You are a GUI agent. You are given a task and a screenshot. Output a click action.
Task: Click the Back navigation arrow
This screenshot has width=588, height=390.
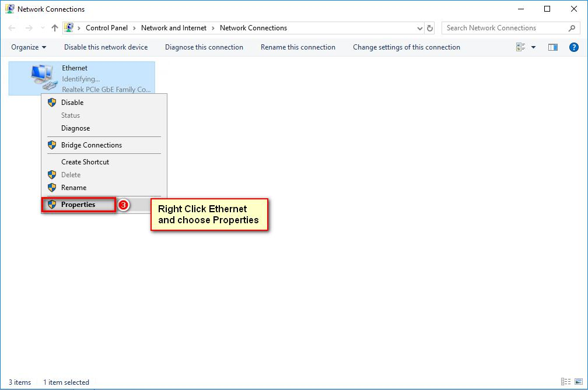pos(12,28)
